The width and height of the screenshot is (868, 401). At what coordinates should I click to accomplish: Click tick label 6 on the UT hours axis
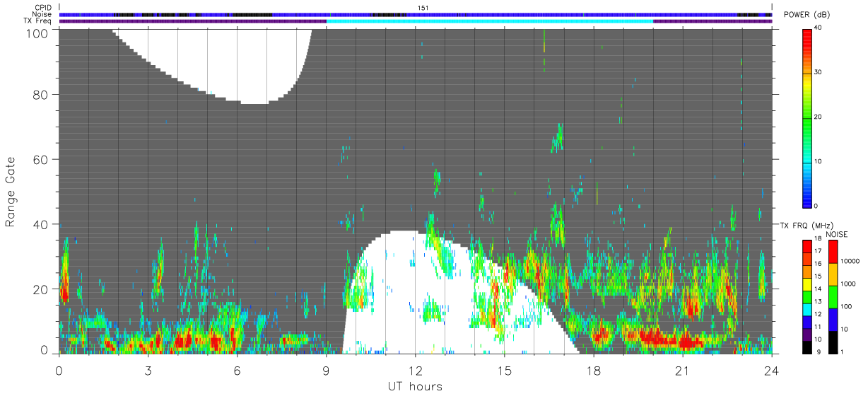(x=237, y=371)
